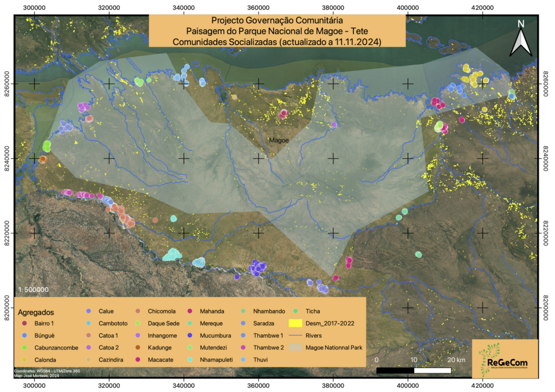The height and width of the screenshot is (392, 555).
Task: Click the 'Inhangome' legend entry
Action: tap(157, 336)
